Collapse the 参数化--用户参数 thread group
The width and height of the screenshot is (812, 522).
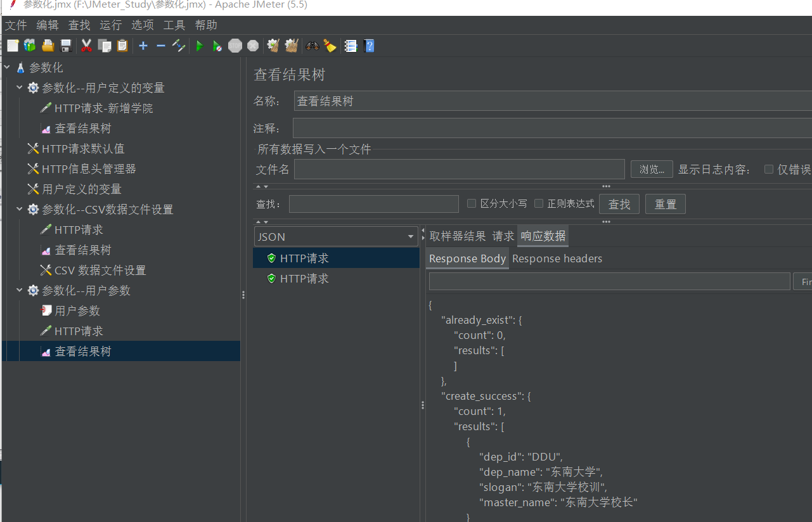[20, 290]
